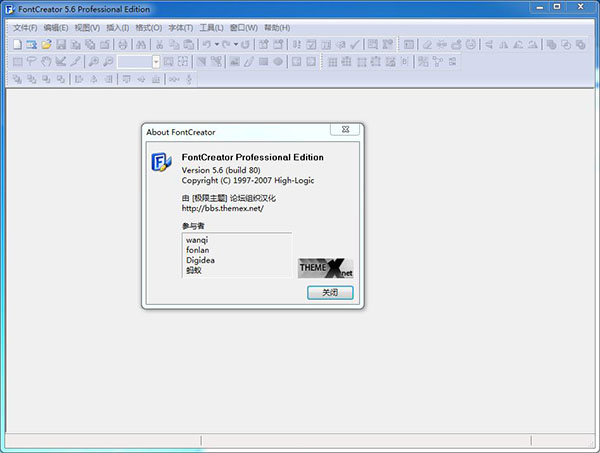
Task: Click the http://bbs.themex.net/ address text
Action: (223, 209)
